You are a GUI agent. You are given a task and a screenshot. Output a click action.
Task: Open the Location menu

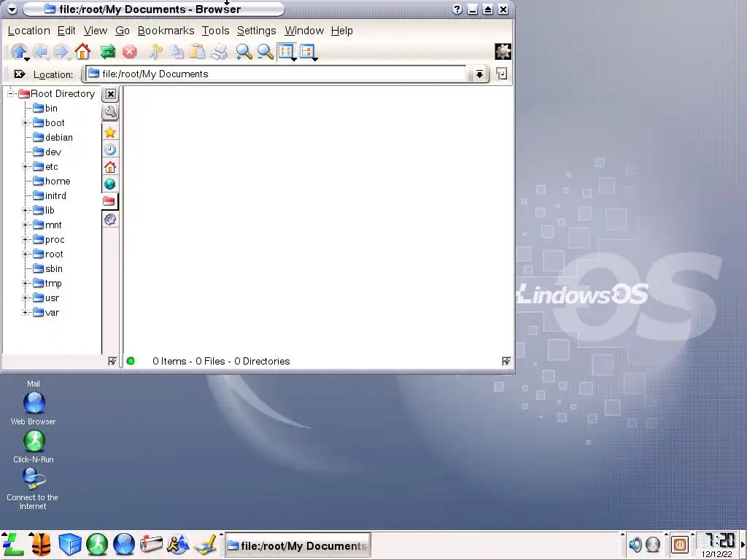point(28,31)
